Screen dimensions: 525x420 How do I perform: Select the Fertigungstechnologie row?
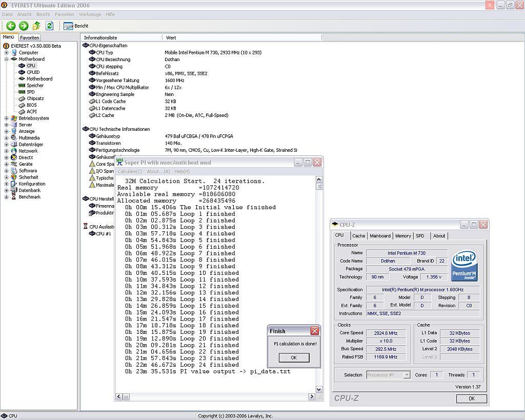tap(193, 150)
